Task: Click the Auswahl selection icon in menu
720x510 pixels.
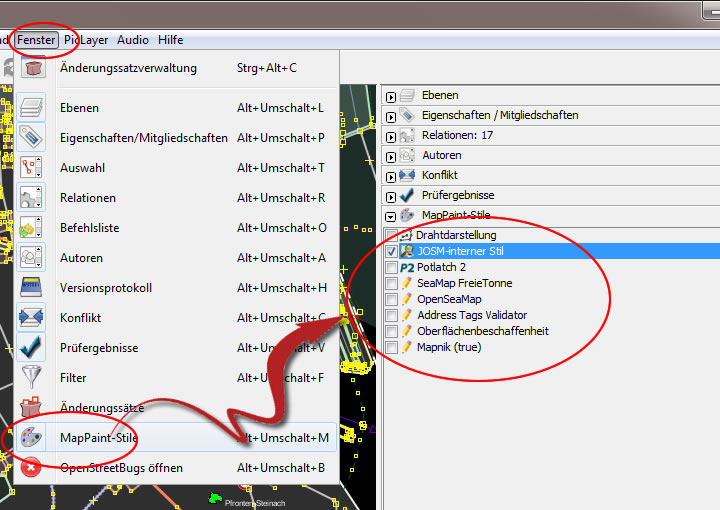Action: [x=32, y=168]
